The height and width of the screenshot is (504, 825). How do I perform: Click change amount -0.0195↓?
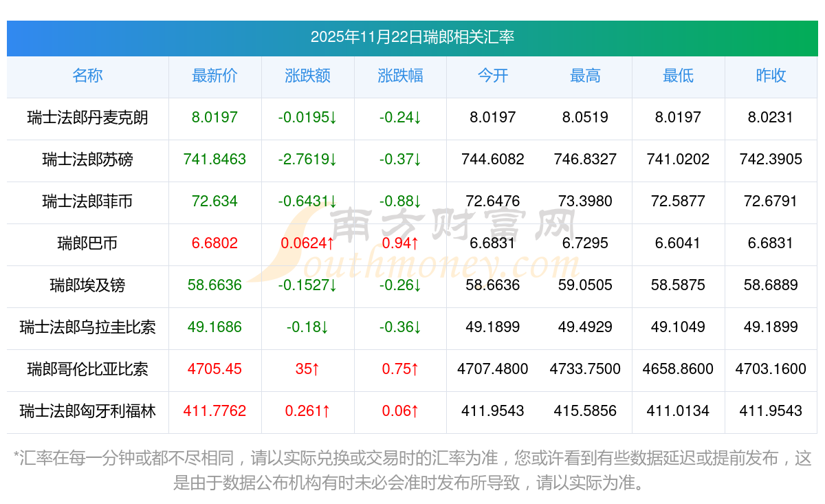click(x=307, y=118)
